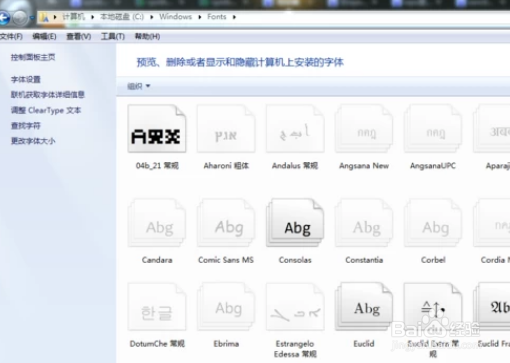Click the 更改字体大小 link
The width and height of the screenshot is (510, 363).
(33, 141)
